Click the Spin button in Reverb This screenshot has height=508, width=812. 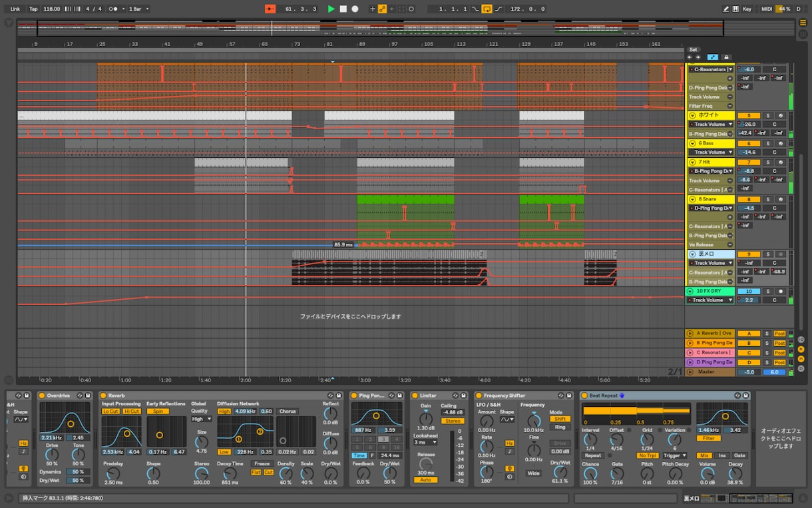(158, 411)
